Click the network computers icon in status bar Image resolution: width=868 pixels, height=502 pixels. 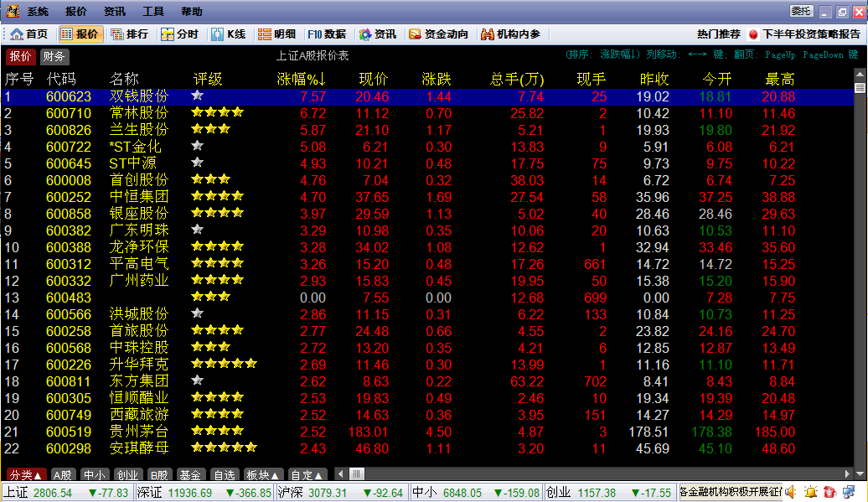849,491
